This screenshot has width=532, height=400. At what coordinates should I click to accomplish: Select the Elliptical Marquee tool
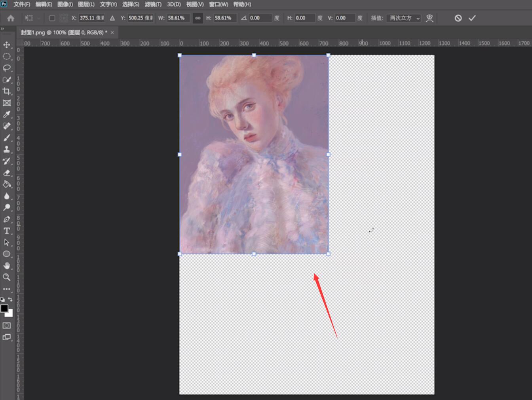pos(7,57)
